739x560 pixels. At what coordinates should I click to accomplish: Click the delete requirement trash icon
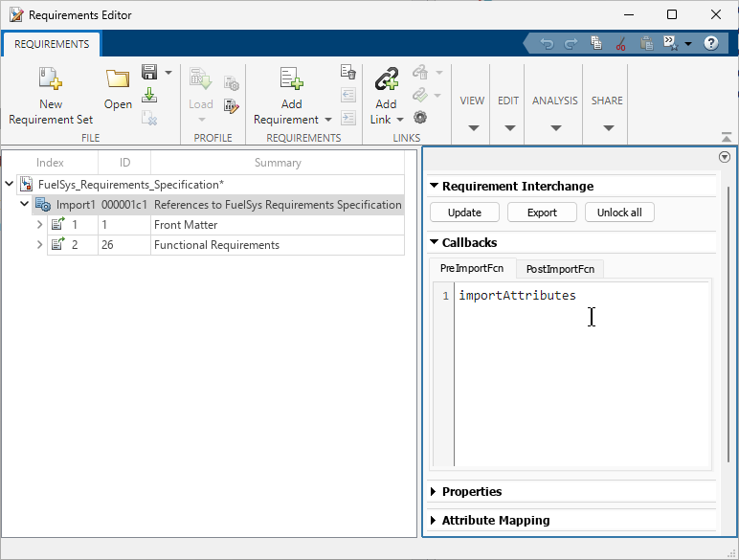(x=348, y=73)
